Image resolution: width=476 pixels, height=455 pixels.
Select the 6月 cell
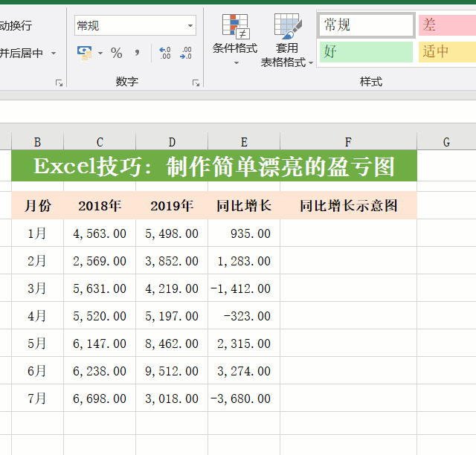click(x=37, y=371)
